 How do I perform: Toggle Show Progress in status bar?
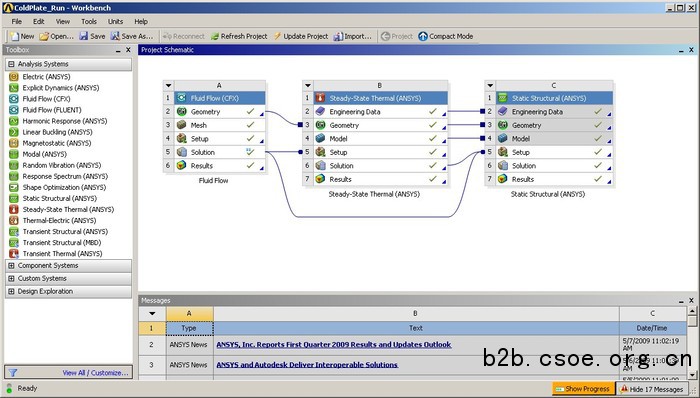click(583, 389)
